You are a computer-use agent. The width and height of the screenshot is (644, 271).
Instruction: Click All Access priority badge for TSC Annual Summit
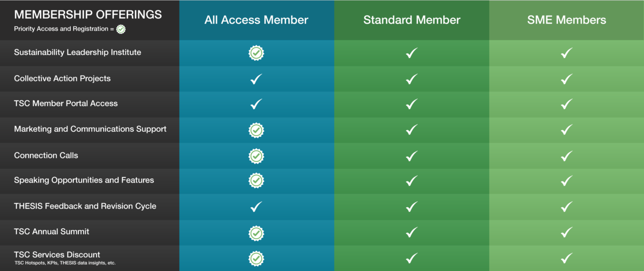[257, 233]
